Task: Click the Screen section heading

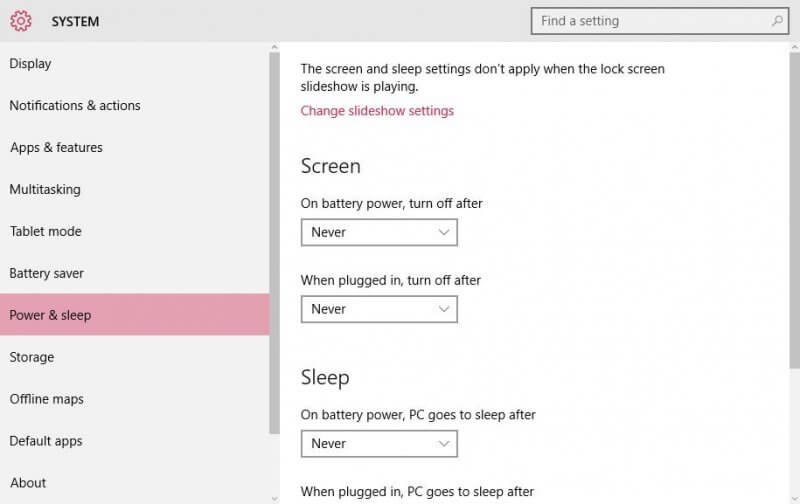Action: pyautogui.click(x=331, y=166)
